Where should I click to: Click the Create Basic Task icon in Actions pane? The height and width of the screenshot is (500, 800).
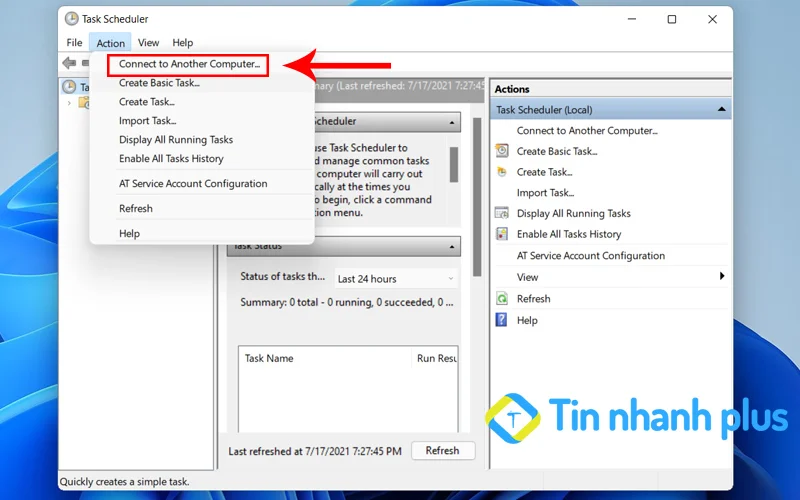[502, 151]
